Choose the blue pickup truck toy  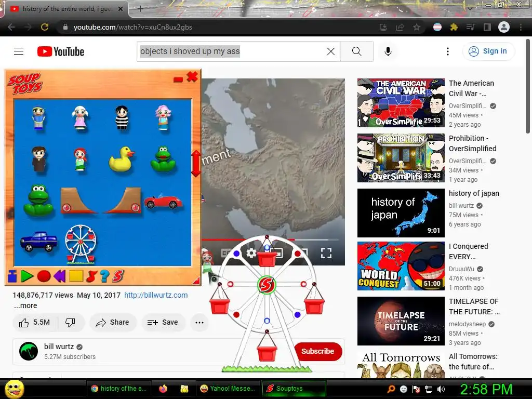click(x=38, y=241)
